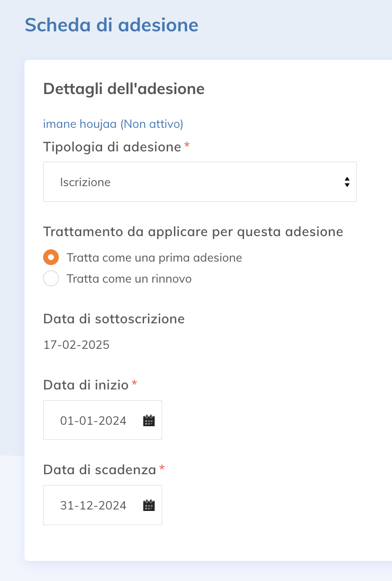Click the 'Data di inizio' field label
Viewport: 392px width, 581px height.
(86, 385)
